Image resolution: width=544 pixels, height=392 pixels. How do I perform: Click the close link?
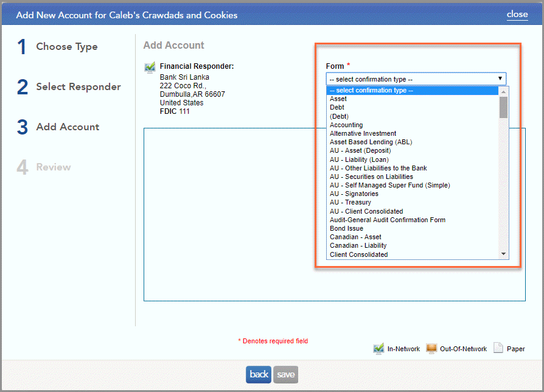click(517, 14)
